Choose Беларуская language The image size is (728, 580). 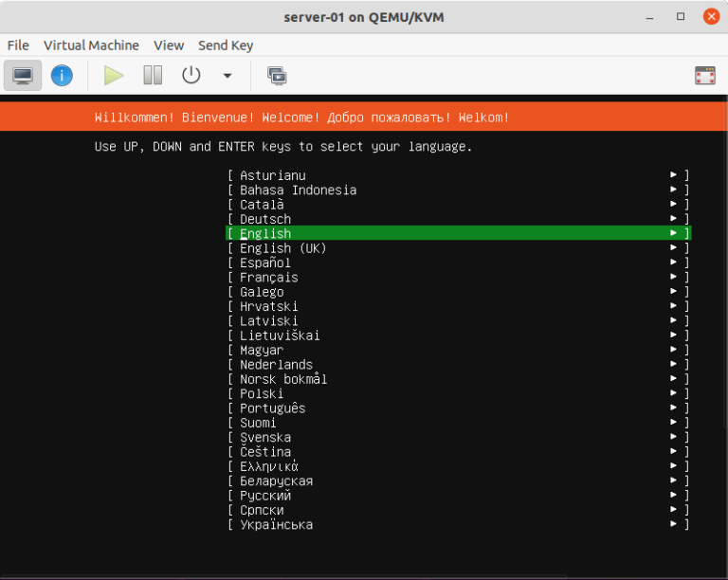click(x=458, y=480)
